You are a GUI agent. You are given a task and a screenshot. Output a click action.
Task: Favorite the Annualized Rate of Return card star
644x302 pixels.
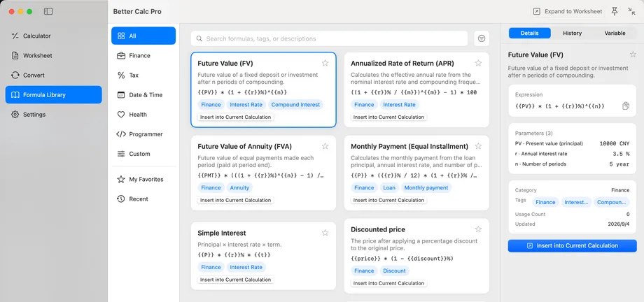tap(478, 63)
